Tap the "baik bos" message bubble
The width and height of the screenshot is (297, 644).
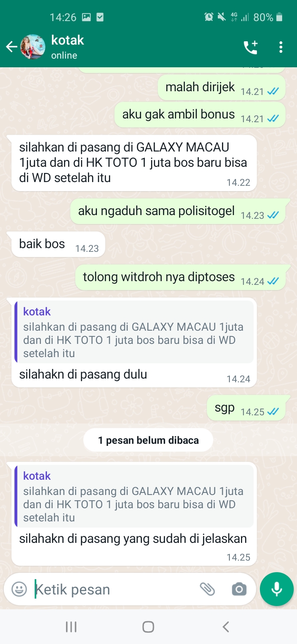(58, 244)
